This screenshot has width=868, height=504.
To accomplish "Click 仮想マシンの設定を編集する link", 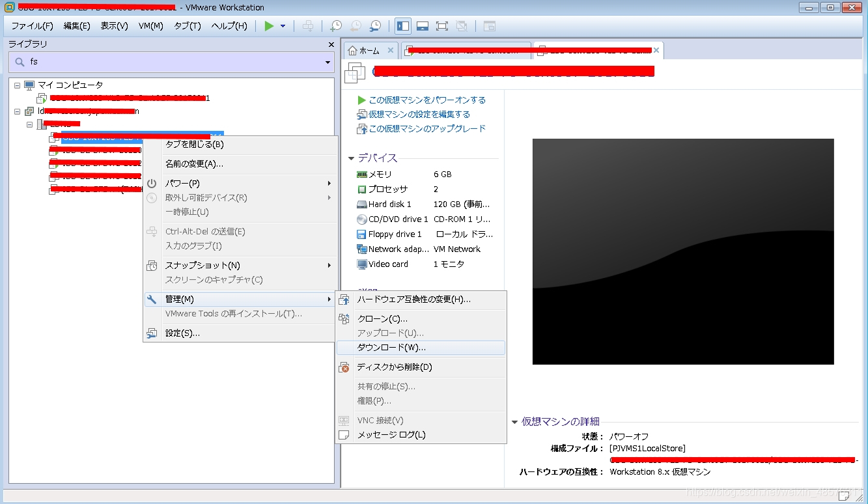I will tap(419, 115).
